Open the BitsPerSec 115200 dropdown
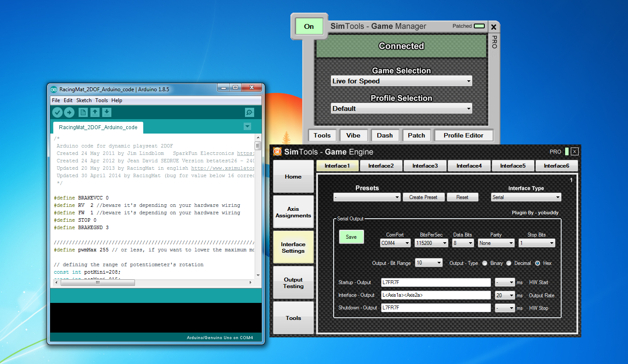The height and width of the screenshot is (364, 628). (431, 243)
